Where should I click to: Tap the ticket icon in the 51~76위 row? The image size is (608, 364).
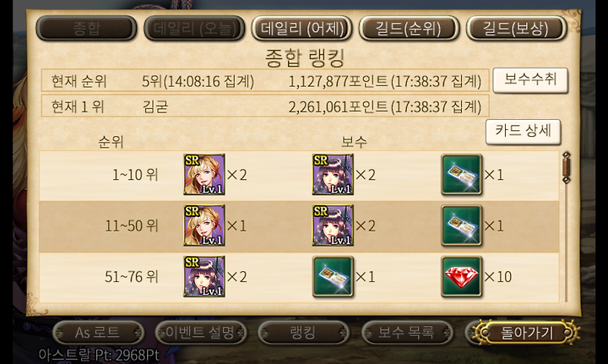[x=333, y=277]
